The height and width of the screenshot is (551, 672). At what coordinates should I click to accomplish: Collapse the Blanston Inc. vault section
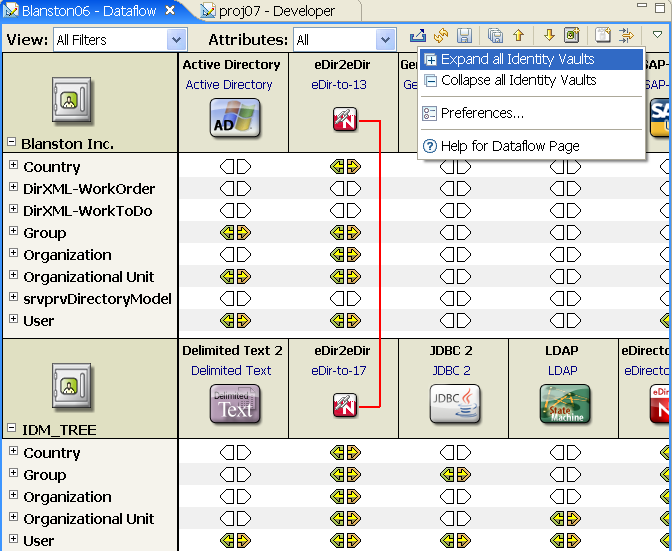pos(12,142)
